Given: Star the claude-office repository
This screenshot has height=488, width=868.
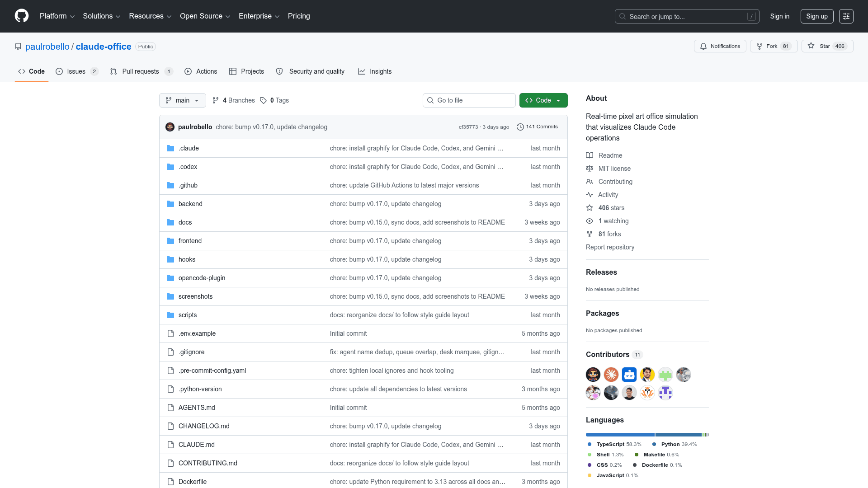Looking at the screenshot, I should 827,46.
